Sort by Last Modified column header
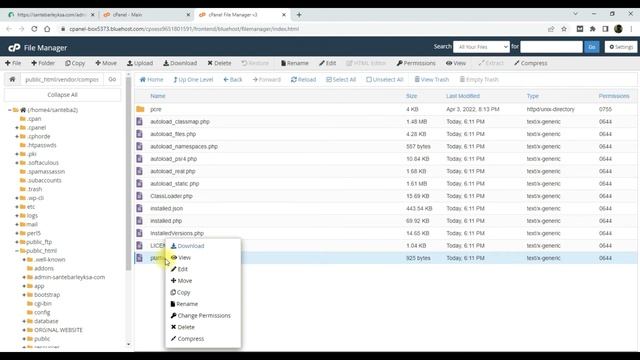Screen dimensions: 640x360 (463, 96)
